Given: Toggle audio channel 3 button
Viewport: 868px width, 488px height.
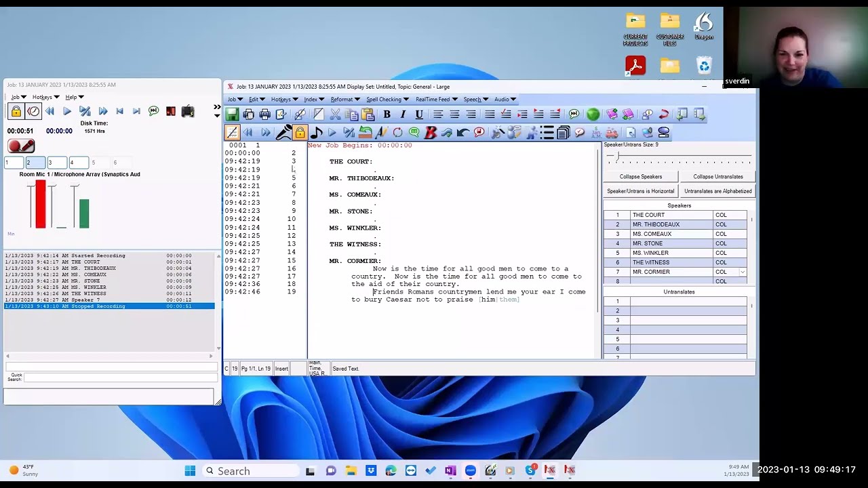Looking at the screenshot, I should pyautogui.click(x=57, y=163).
